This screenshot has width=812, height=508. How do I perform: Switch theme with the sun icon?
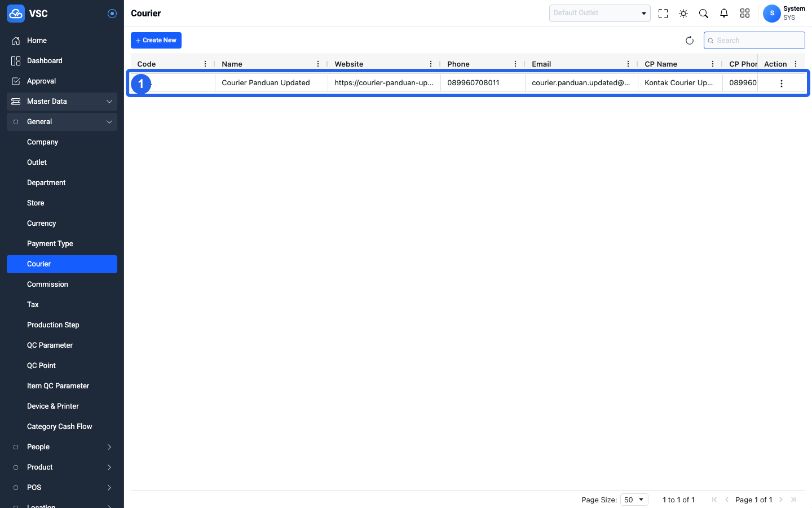683,14
